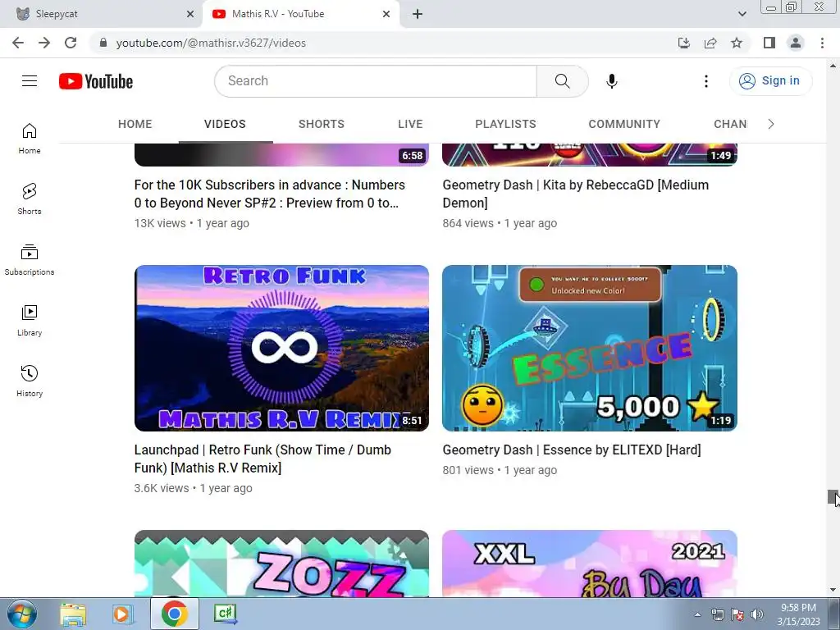Go to Home in left sidebar
Screen dimensions: 840x630
coord(30,138)
